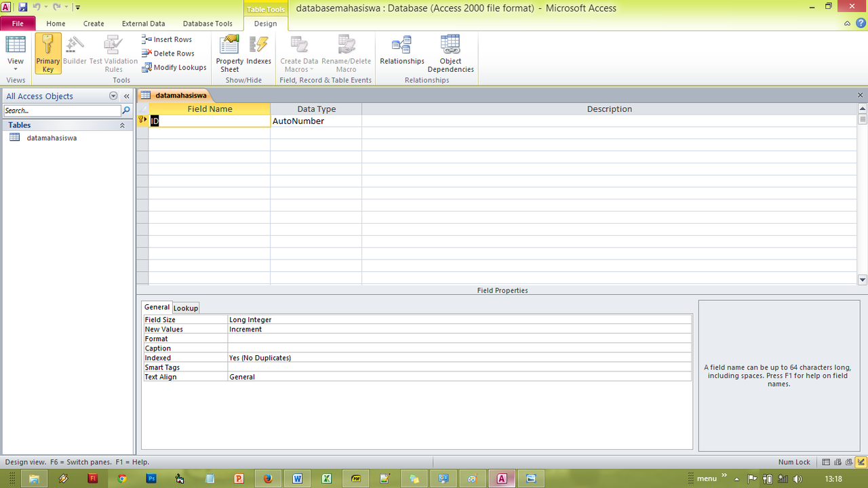Open Excel from the taskbar
868x488 pixels.
tap(326, 478)
